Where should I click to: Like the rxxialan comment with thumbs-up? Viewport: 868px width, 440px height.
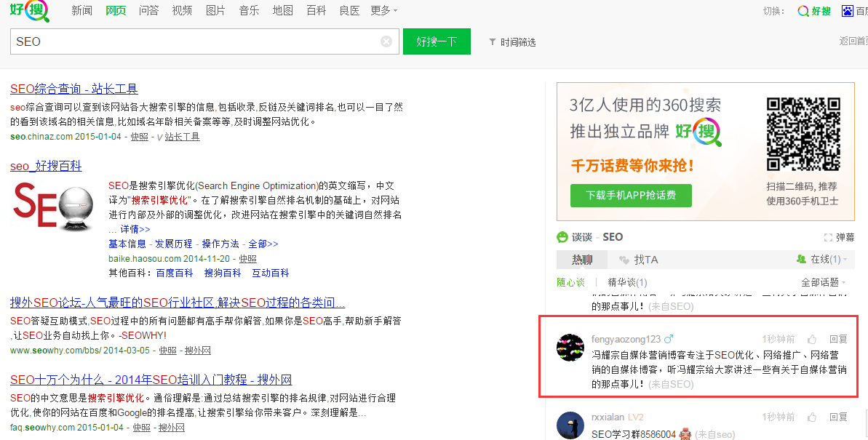[811, 417]
